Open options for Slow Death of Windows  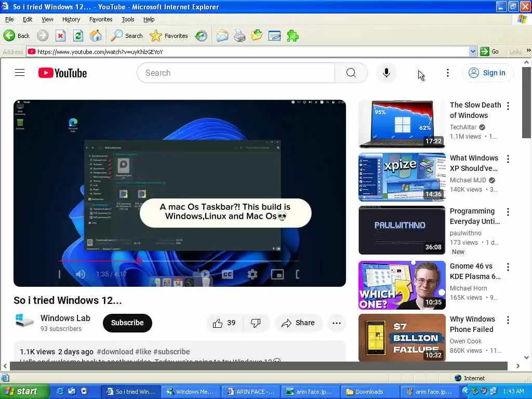click(508, 106)
